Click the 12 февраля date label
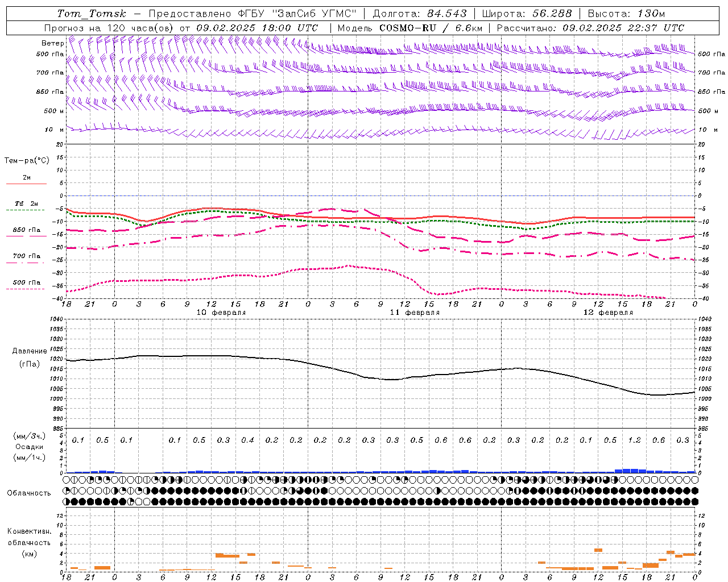The width and height of the screenshot is (728, 582). pyautogui.click(x=608, y=313)
